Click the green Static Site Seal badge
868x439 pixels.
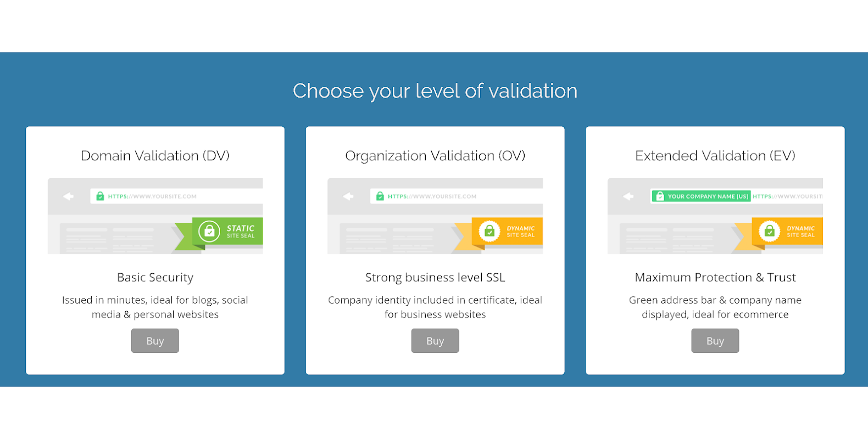coord(228,232)
